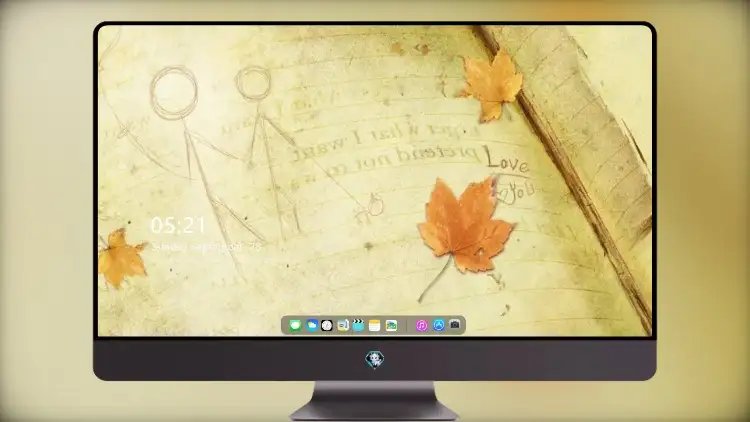750x422 pixels.
Task: Open the yellow Notes app in the dock
Action: [x=375, y=325]
